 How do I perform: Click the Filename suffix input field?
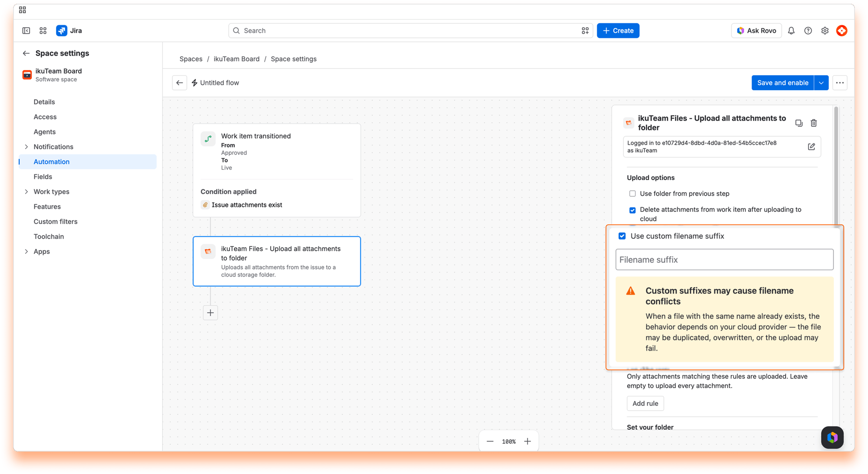pos(724,259)
